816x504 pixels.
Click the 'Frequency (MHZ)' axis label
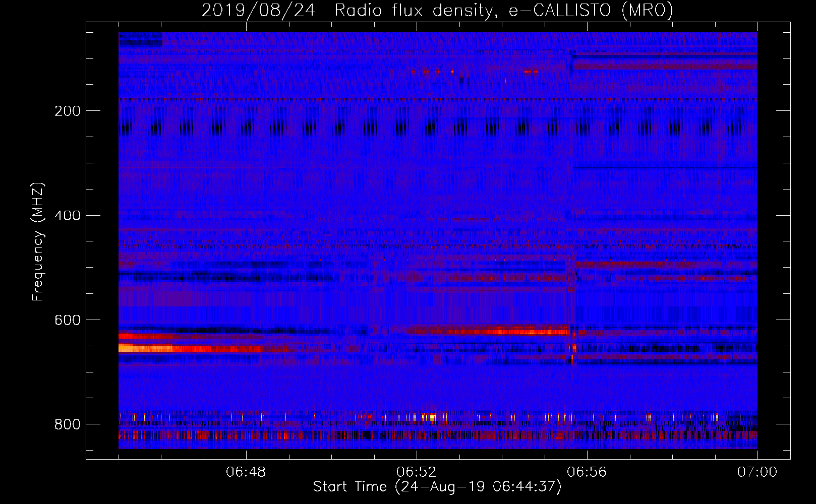tap(37, 241)
